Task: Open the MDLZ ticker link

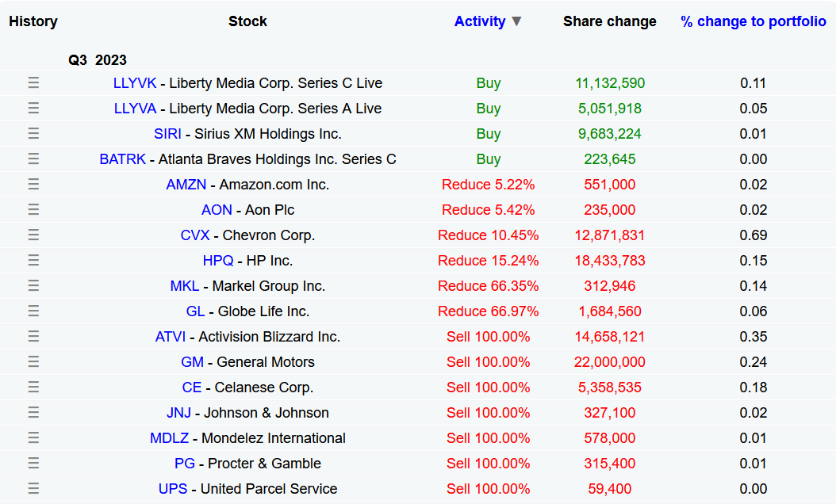Action: point(170,438)
